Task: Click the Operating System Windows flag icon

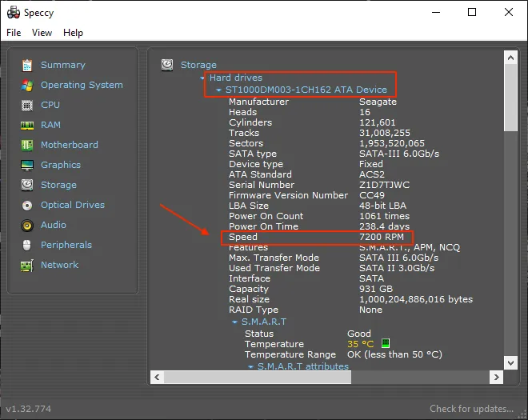Action: pyautogui.click(x=27, y=85)
